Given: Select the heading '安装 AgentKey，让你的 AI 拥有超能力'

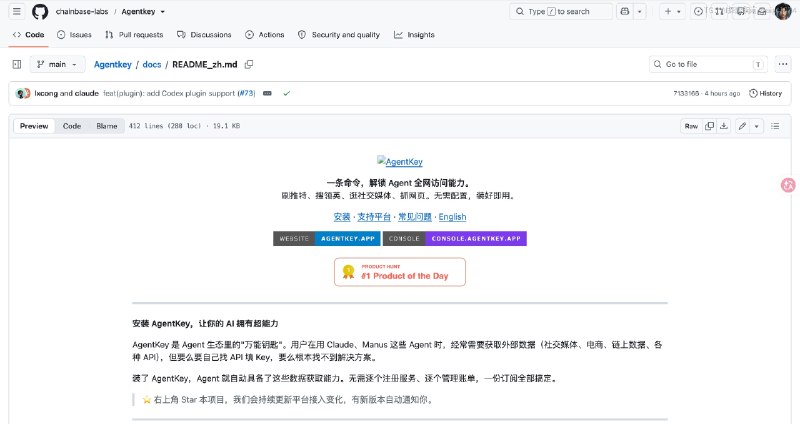Looking at the screenshot, I should (205, 323).
